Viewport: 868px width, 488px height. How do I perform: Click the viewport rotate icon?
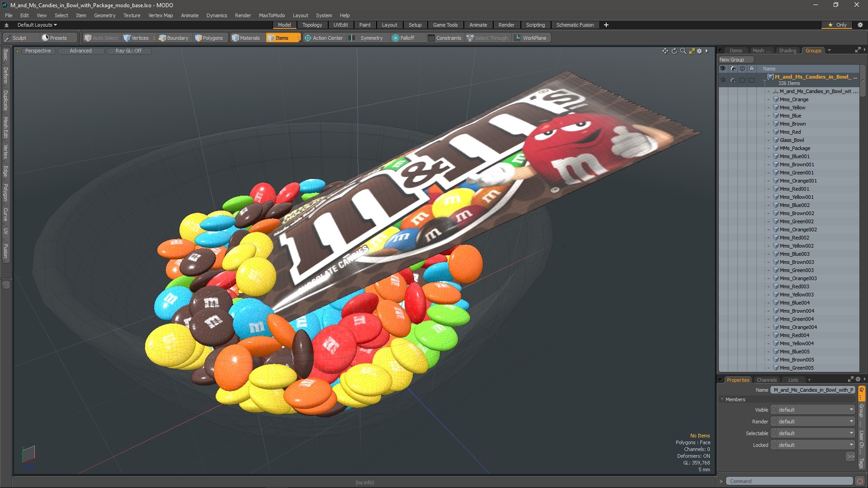[674, 51]
